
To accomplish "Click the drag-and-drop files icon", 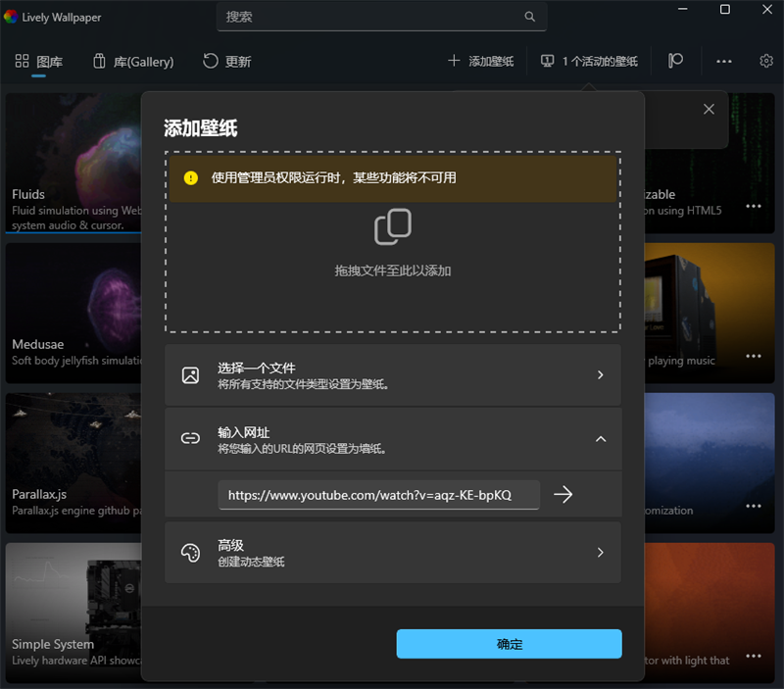I will coord(393,227).
